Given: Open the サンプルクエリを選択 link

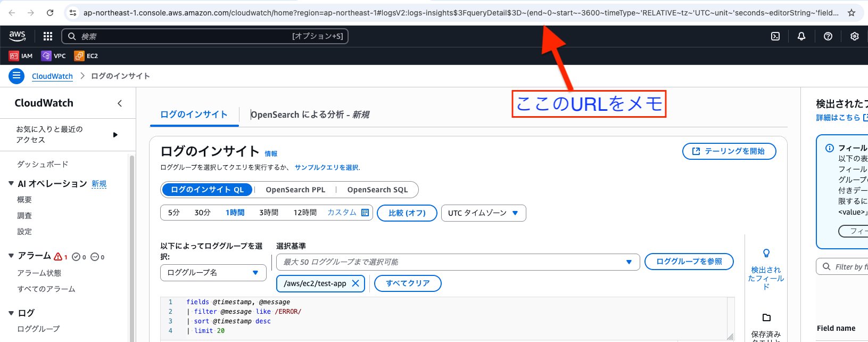Looking at the screenshot, I should tap(326, 167).
